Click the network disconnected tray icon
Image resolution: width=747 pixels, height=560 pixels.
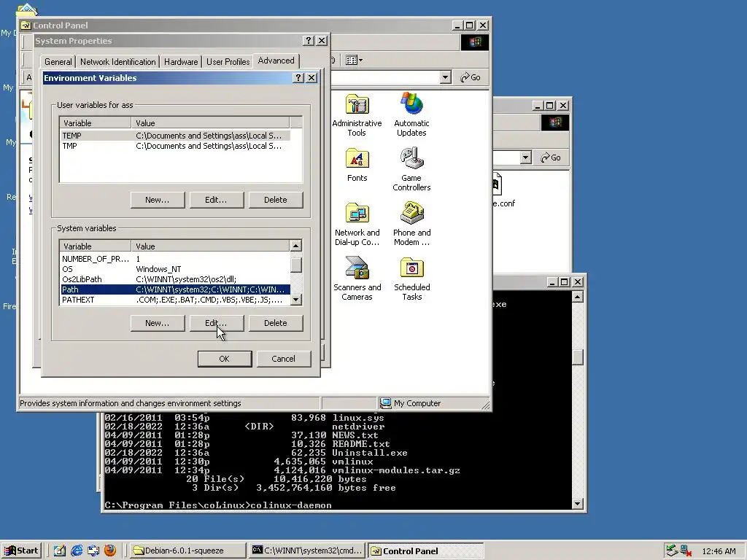point(686,551)
